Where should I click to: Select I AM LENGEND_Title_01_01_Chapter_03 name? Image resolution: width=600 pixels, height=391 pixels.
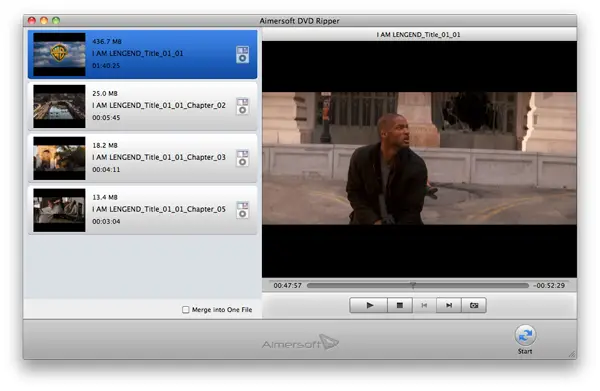pyautogui.click(x=159, y=157)
